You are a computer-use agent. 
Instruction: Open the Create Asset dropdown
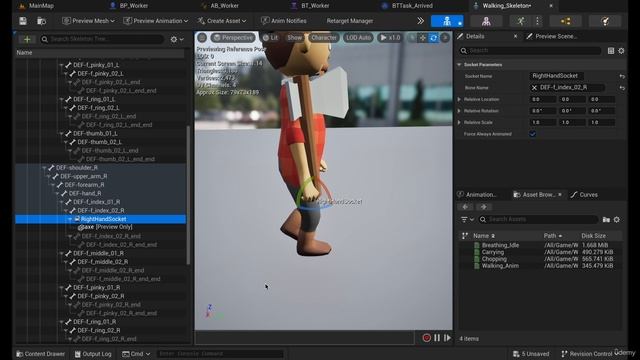(222, 21)
